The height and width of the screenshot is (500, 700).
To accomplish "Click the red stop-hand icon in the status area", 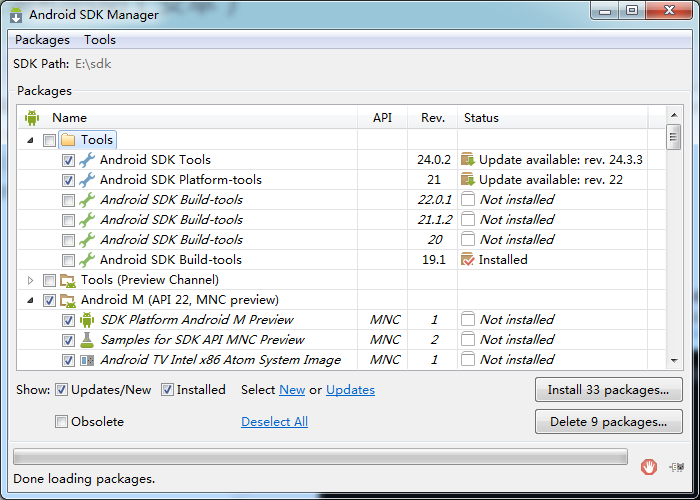I will [649, 467].
